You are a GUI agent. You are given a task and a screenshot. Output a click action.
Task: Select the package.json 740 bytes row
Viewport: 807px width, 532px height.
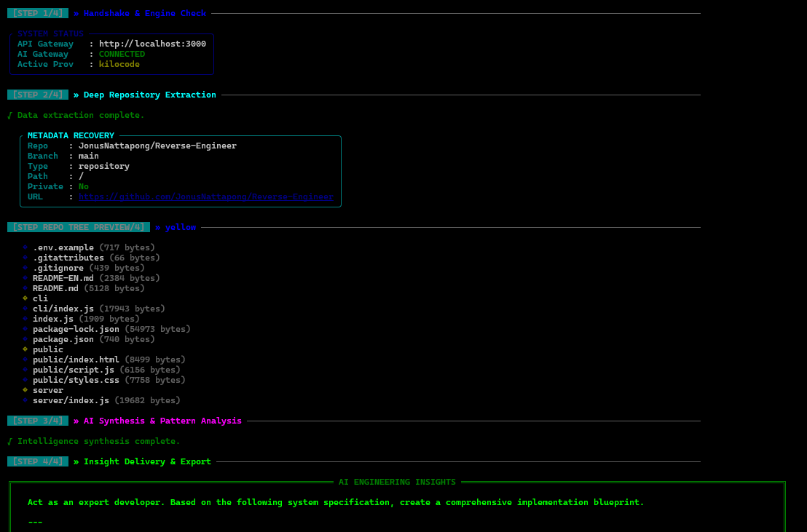(x=89, y=339)
